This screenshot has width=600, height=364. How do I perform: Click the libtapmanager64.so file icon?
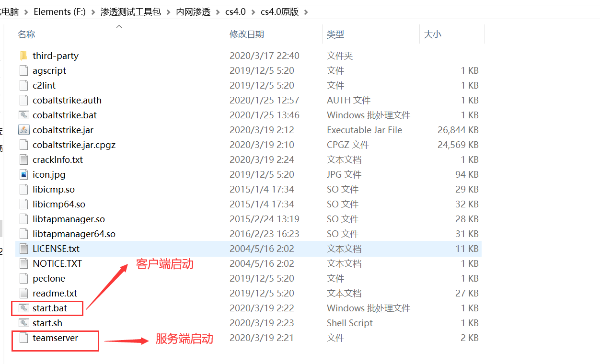[x=24, y=234]
